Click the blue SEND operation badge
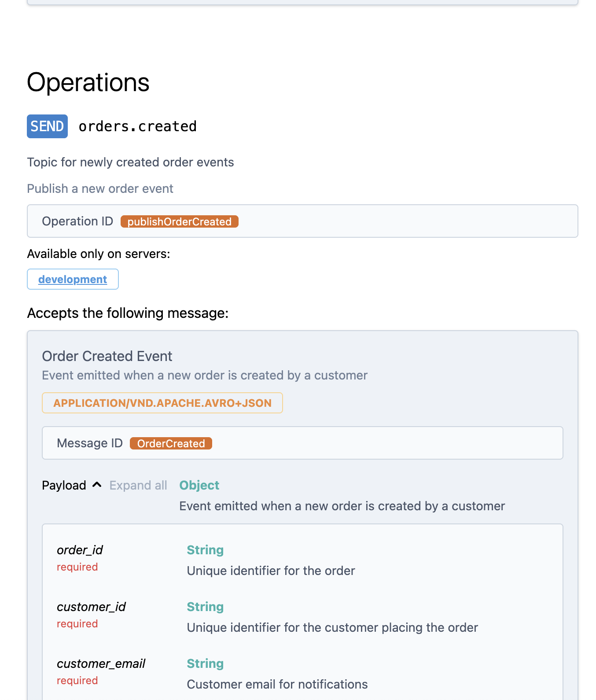This screenshot has width=596, height=700. tap(47, 126)
